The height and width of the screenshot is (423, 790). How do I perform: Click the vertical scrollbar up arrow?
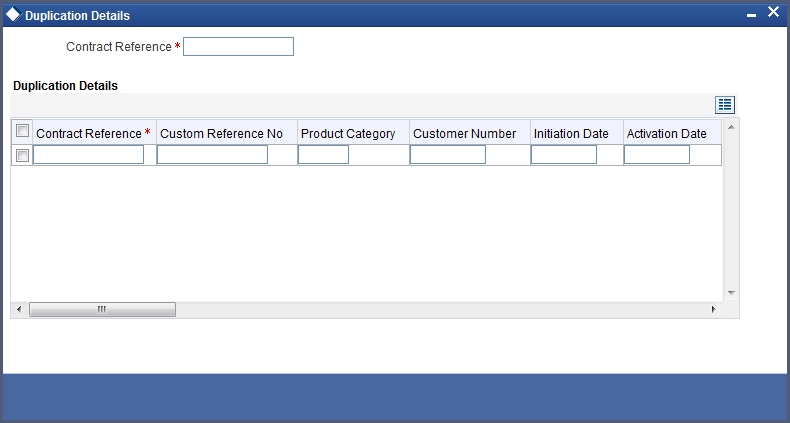point(731,127)
